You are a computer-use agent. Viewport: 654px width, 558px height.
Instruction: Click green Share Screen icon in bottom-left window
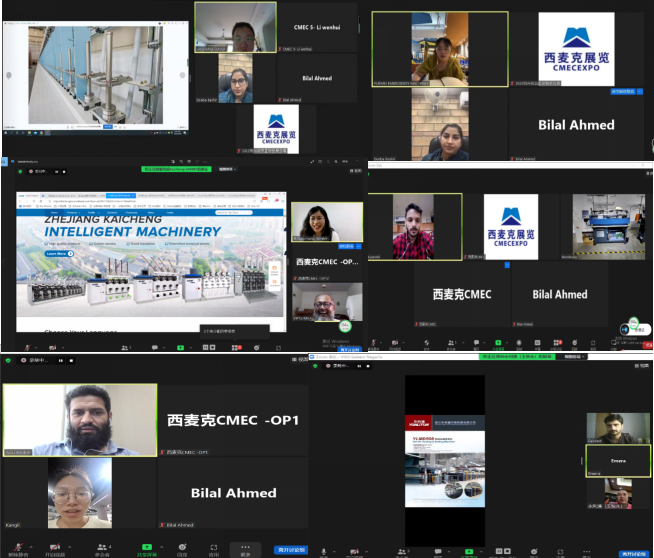coord(147,547)
